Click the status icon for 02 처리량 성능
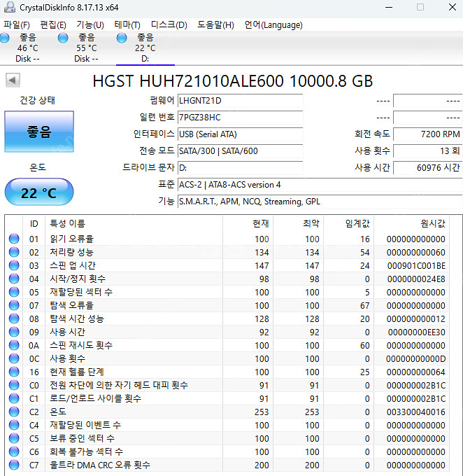This screenshot has width=463, height=476. pyautogui.click(x=14, y=252)
